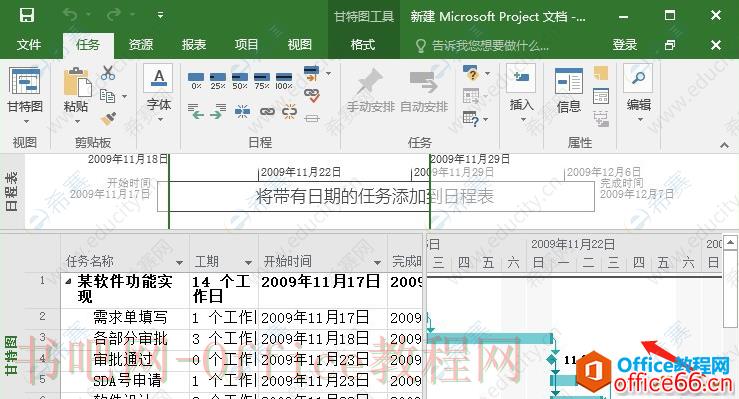Switch to the 资源 ribbon tab
The height and width of the screenshot is (399, 739).
point(141,45)
